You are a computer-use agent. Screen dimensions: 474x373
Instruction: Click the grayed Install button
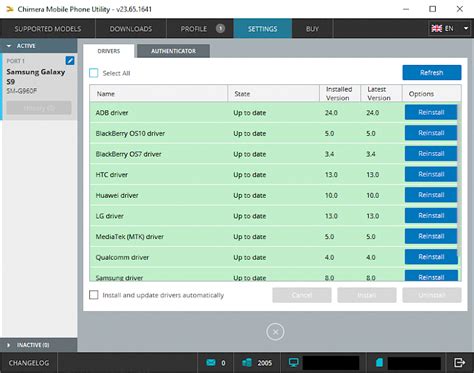point(367,295)
